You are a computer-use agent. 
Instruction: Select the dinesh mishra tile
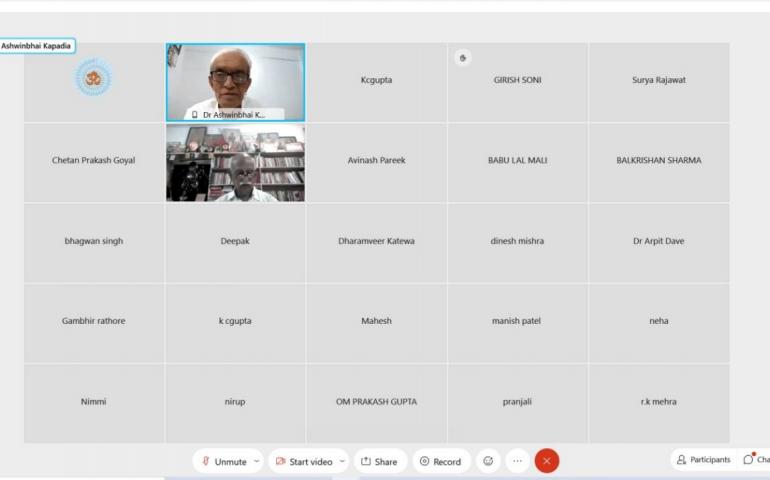[518, 243]
